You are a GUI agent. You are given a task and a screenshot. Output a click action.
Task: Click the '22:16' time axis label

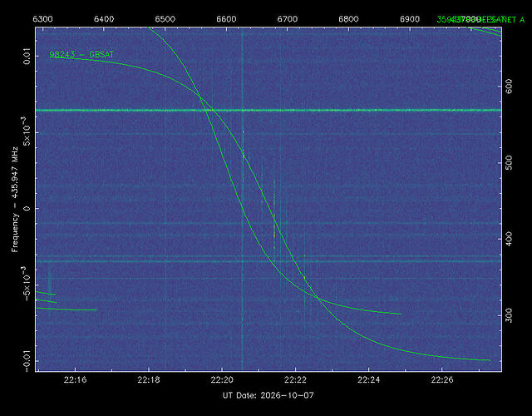75,380
